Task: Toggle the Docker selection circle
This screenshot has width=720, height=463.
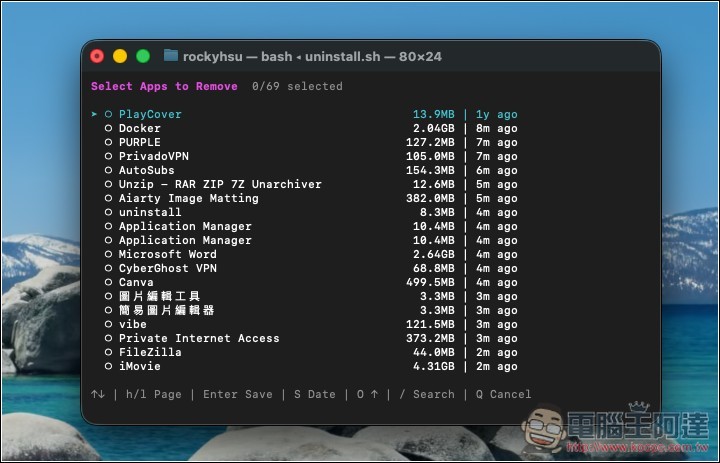Action: pos(108,128)
